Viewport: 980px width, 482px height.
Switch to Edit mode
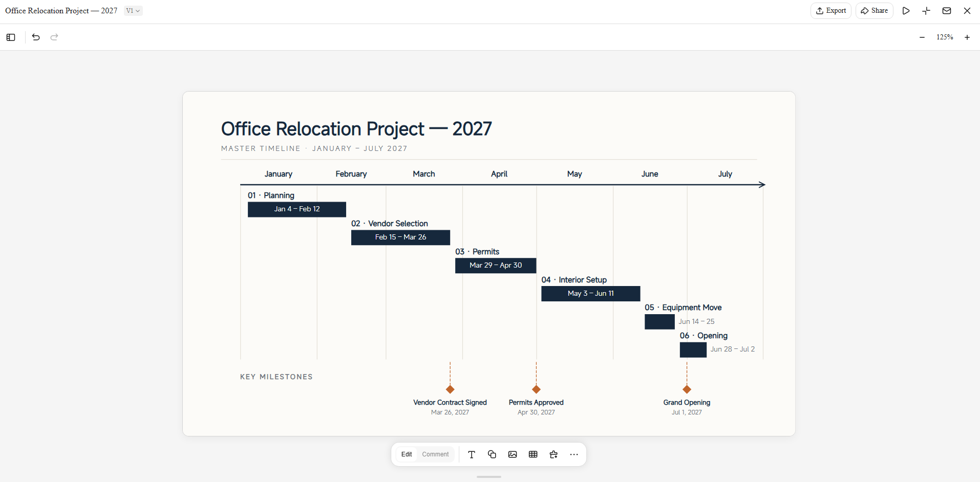point(407,454)
